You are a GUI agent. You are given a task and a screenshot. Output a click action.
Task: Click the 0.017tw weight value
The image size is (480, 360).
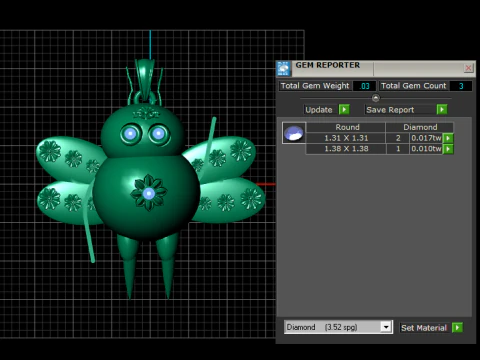tap(426, 138)
